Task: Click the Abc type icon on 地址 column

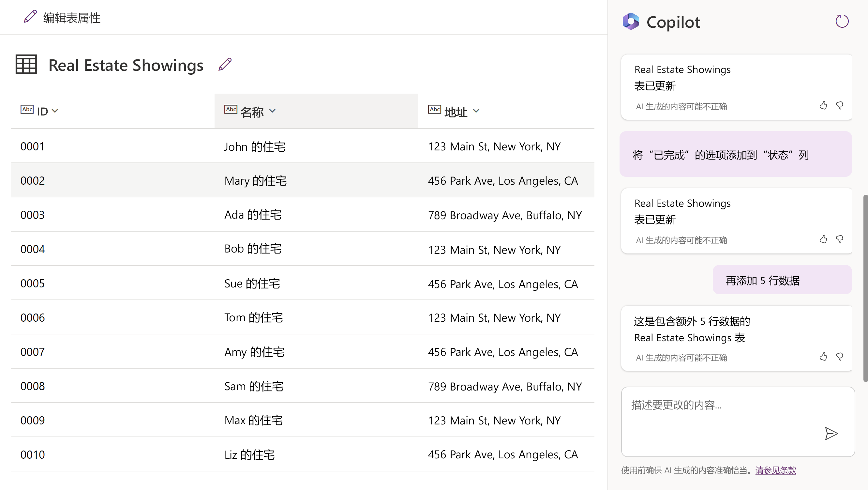Action: pyautogui.click(x=435, y=109)
